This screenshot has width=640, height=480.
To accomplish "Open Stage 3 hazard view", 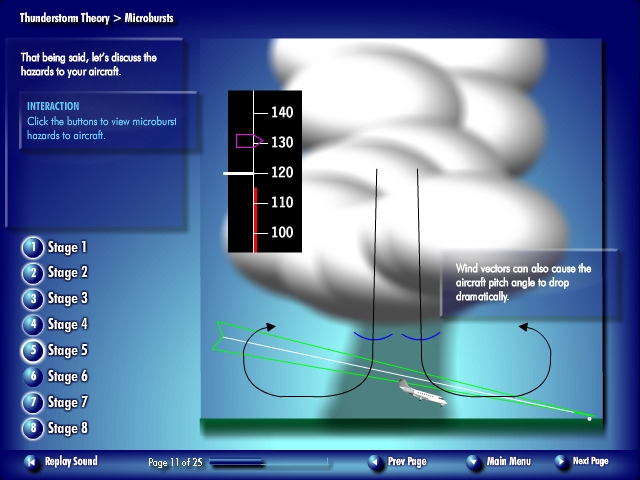I will 32,299.
